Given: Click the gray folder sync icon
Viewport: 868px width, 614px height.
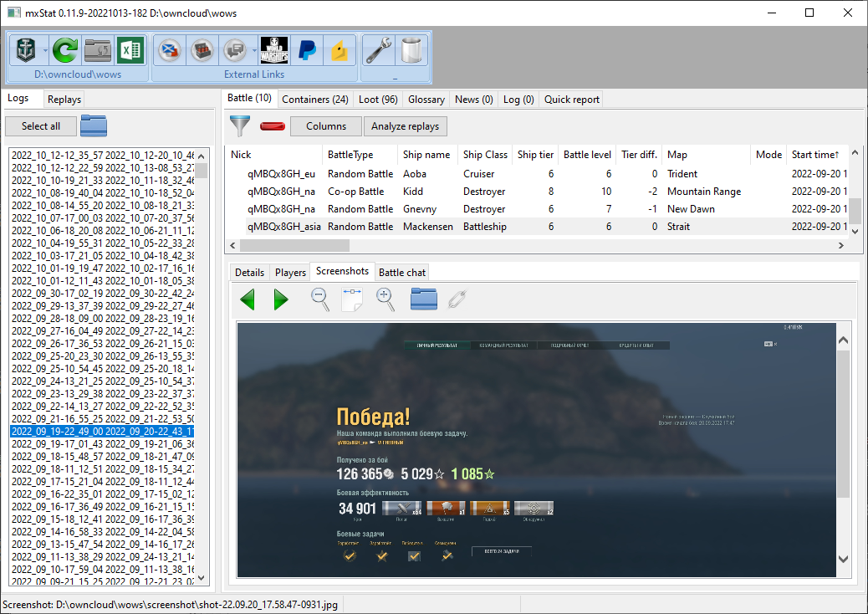Looking at the screenshot, I should click(x=98, y=51).
